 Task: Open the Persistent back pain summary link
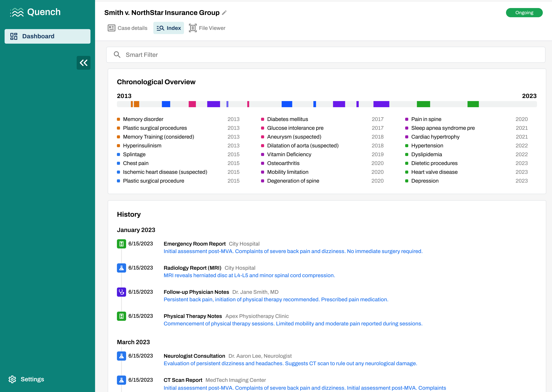pos(276,300)
